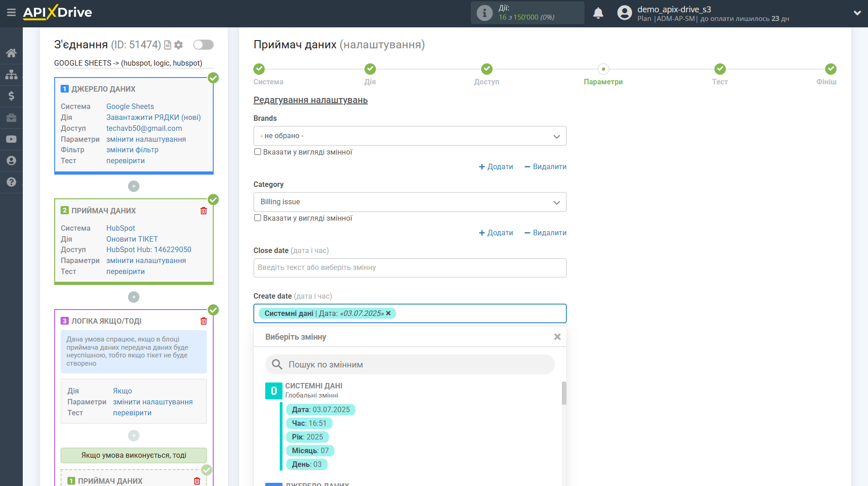Delete the nested data receiver block
This screenshot has height=486, width=868.
[197, 481]
